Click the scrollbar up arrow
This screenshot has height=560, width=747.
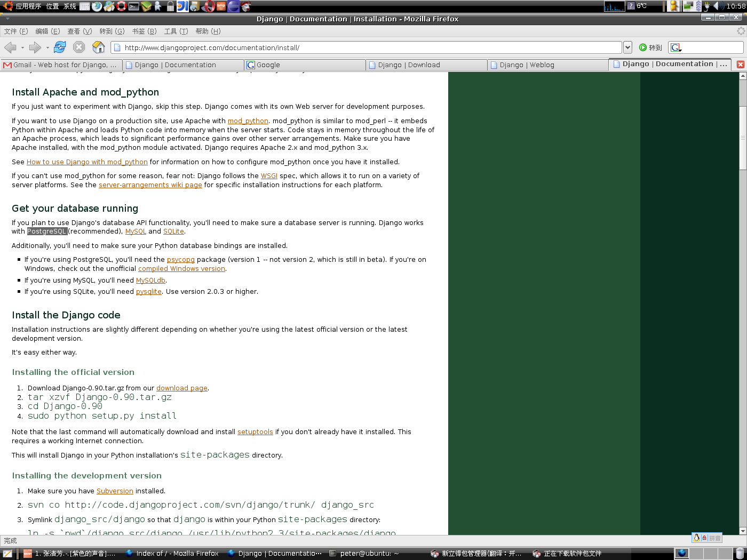click(x=743, y=76)
